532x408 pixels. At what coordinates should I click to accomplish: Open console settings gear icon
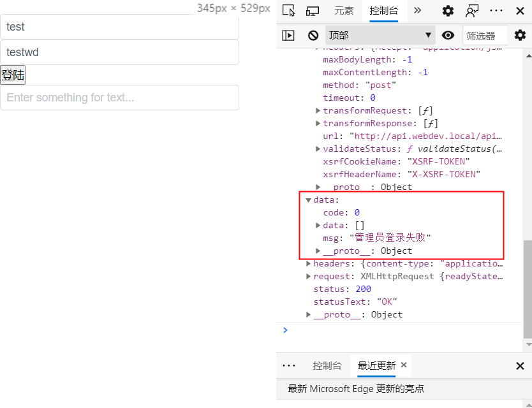point(520,35)
